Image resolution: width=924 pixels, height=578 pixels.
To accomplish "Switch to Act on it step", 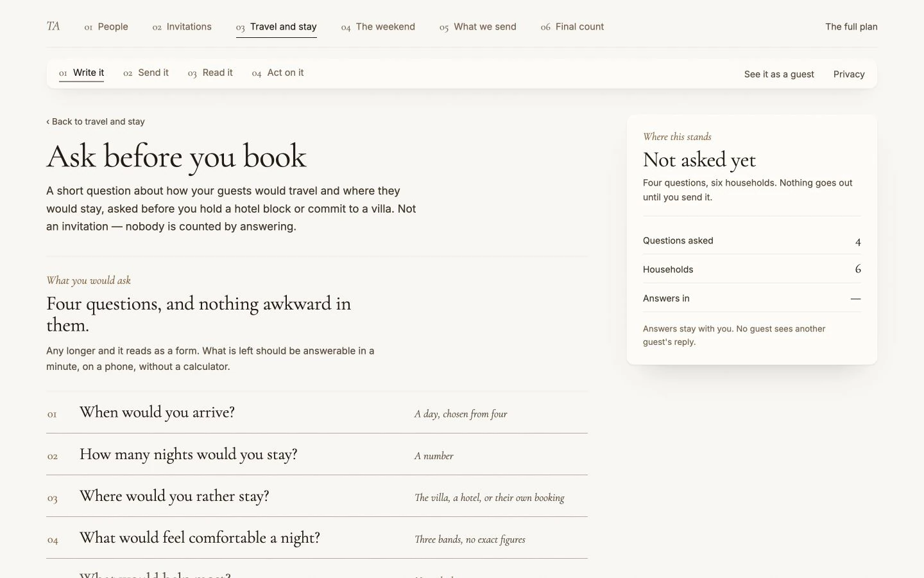I will pyautogui.click(x=278, y=73).
